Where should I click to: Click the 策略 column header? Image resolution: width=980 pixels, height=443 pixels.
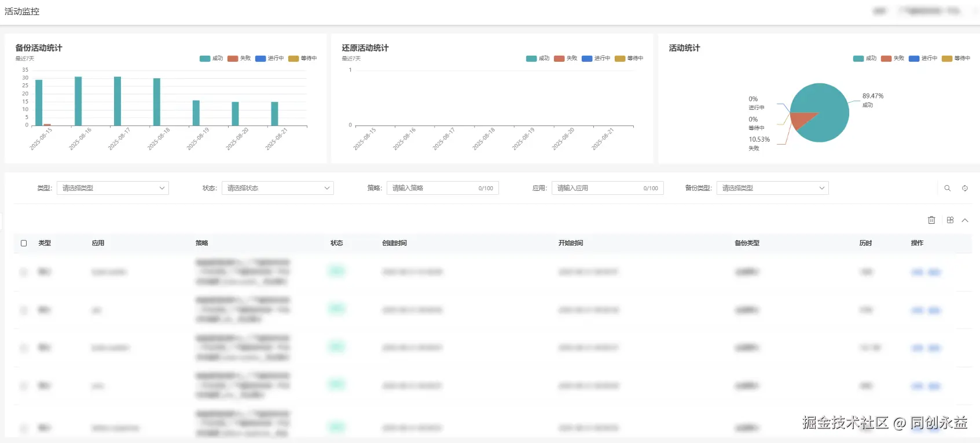point(202,243)
